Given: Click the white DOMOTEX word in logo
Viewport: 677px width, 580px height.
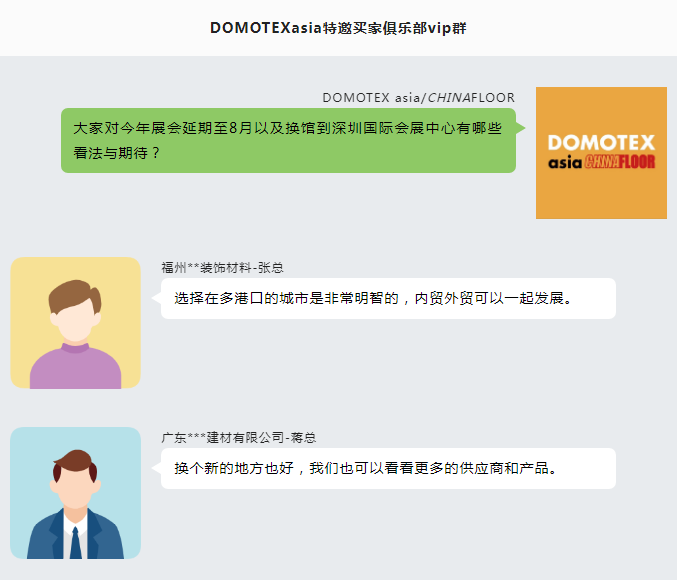Looking at the screenshot, I should click(601, 143).
